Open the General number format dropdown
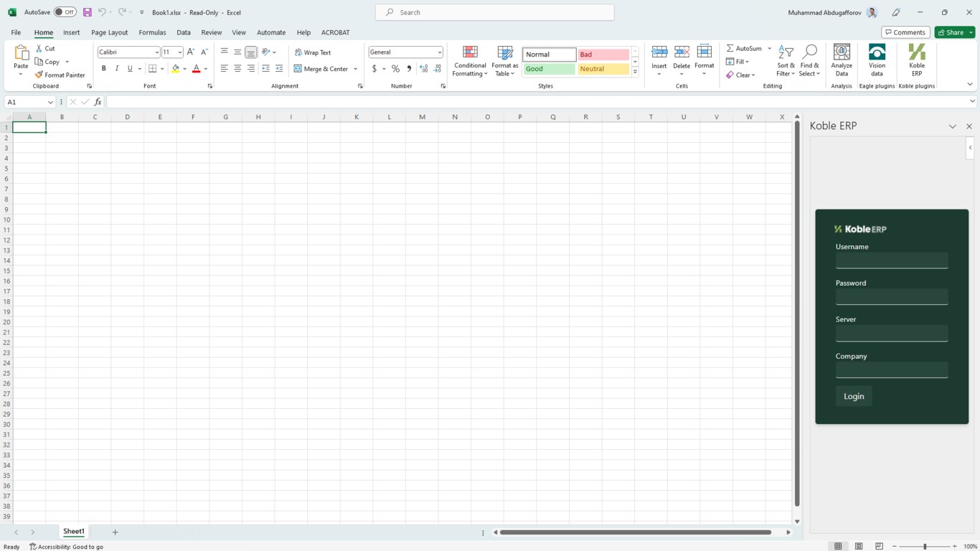Viewport: 980px width, 551px height. [439, 52]
